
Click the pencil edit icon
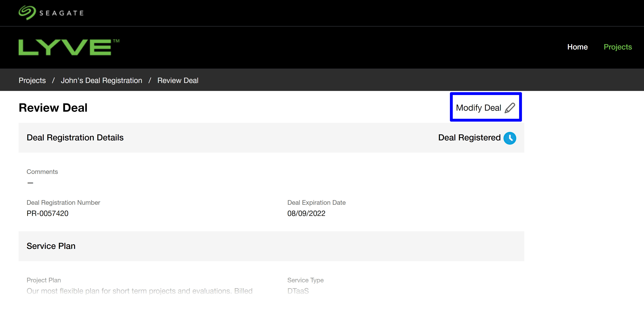click(510, 108)
